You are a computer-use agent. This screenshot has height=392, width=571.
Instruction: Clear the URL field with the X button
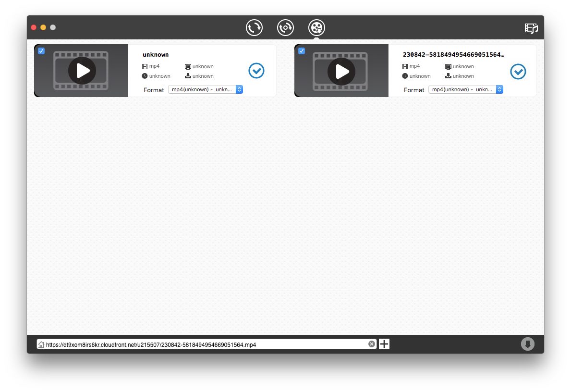point(371,344)
